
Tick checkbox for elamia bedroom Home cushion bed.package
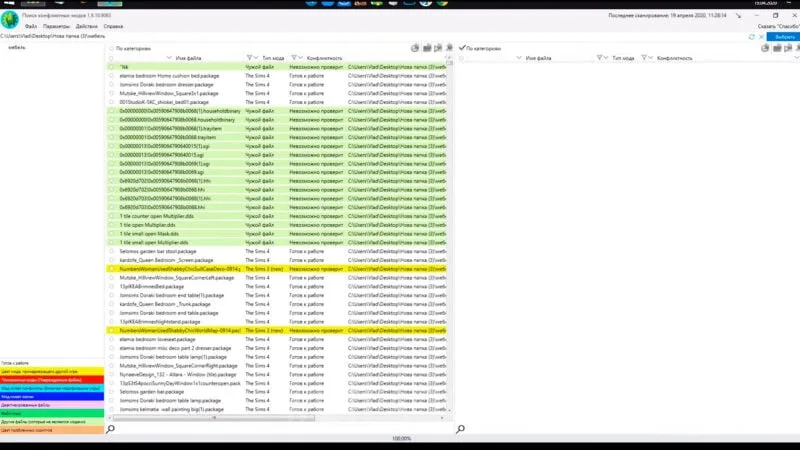(x=111, y=76)
